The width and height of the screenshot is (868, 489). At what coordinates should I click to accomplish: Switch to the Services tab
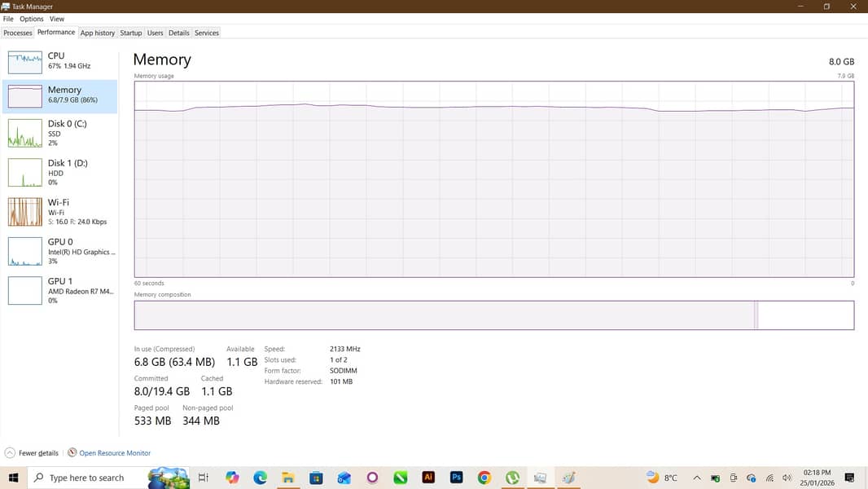[x=206, y=33]
